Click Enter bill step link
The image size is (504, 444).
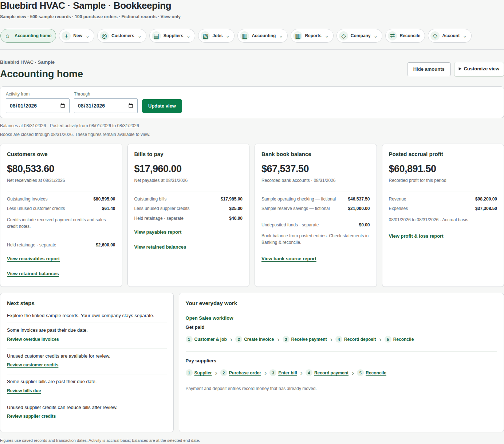click(x=288, y=373)
